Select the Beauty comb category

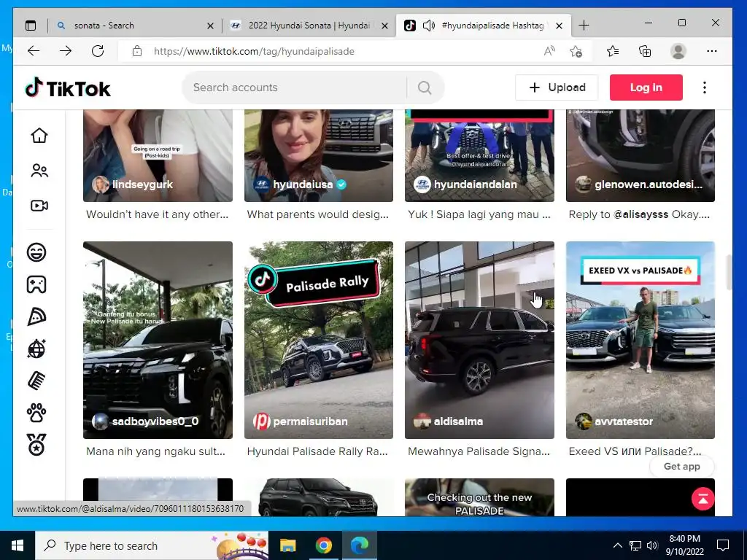36,381
